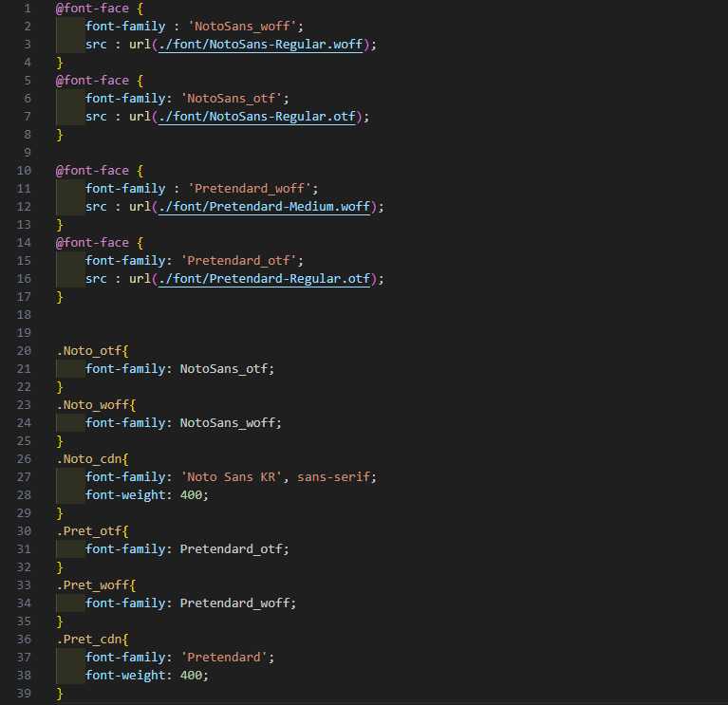This screenshot has width=728, height=705.
Task: Select line number 33 in the gutter
Action: click(x=24, y=585)
